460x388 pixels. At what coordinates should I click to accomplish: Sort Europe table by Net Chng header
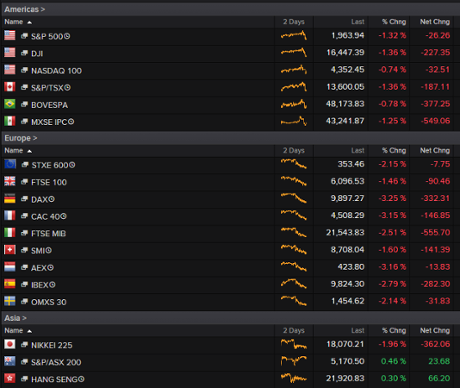click(435, 151)
